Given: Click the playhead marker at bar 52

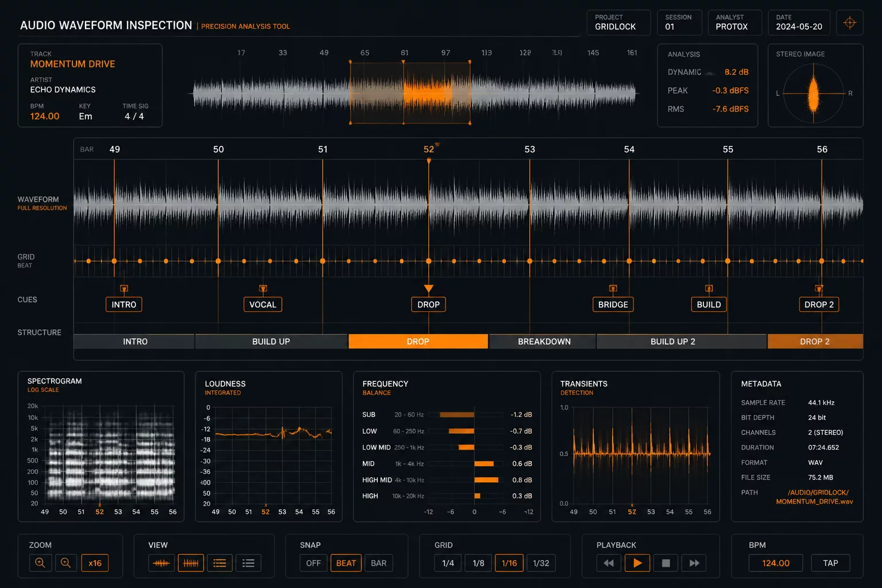Looking at the screenshot, I should pyautogui.click(x=429, y=161).
